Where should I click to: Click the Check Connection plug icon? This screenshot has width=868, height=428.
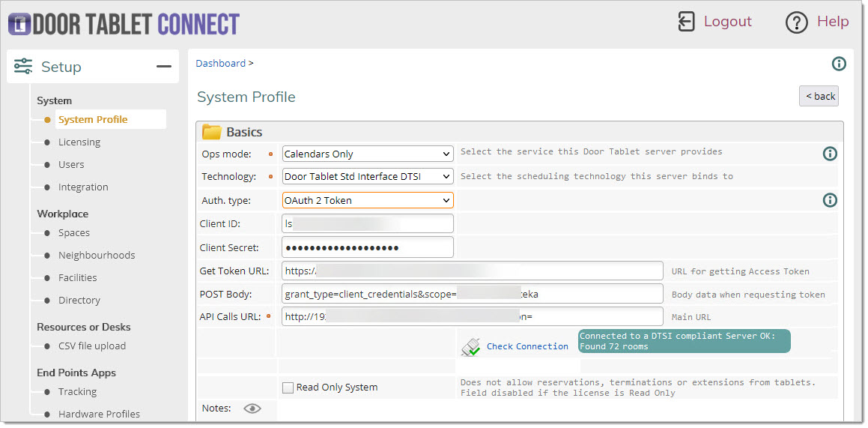pyautogui.click(x=470, y=346)
